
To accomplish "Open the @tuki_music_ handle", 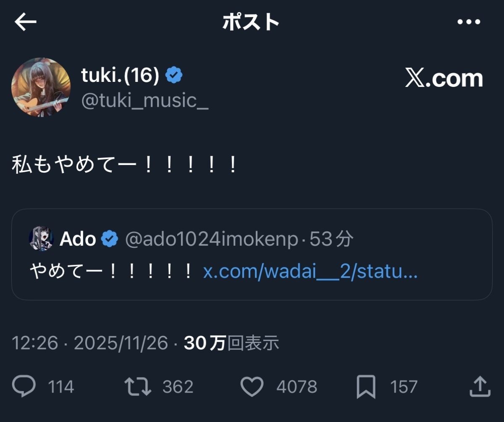I will click(144, 101).
